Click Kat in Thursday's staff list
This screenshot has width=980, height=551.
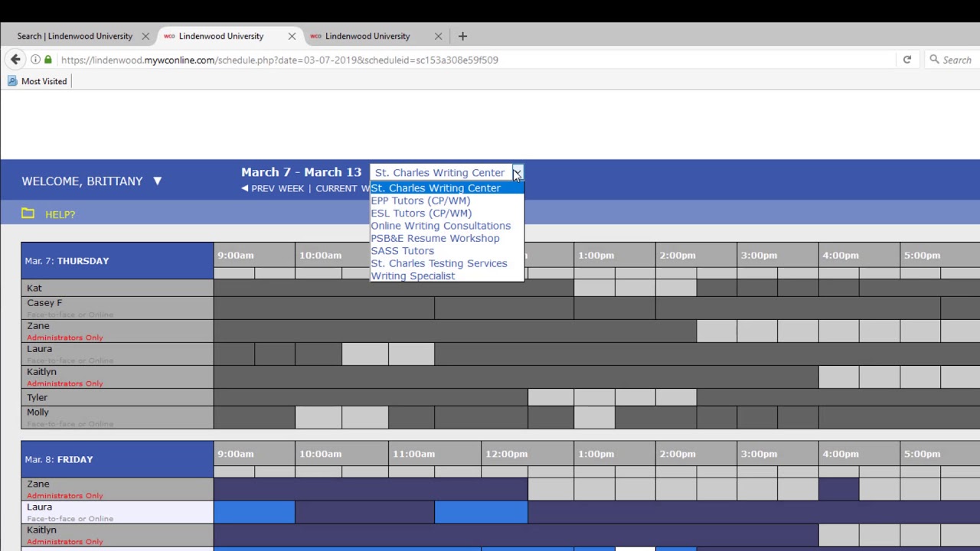pos(34,288)
